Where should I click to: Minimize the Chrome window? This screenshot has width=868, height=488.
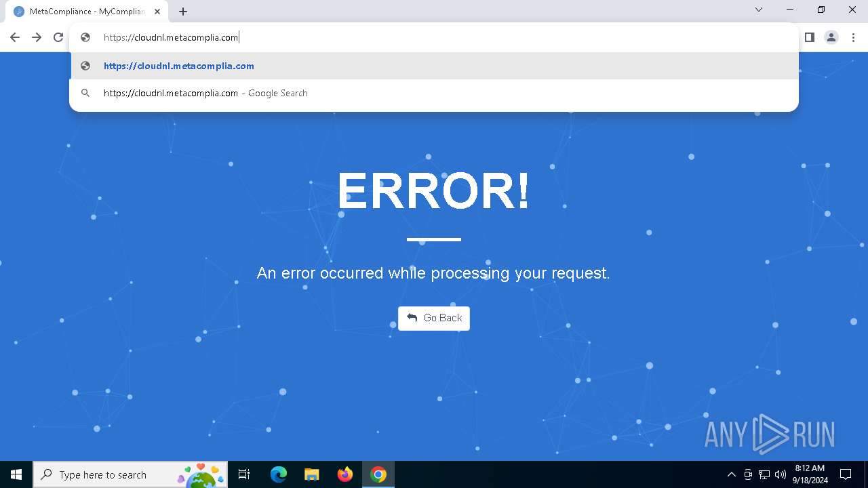[x=790, y=9]
